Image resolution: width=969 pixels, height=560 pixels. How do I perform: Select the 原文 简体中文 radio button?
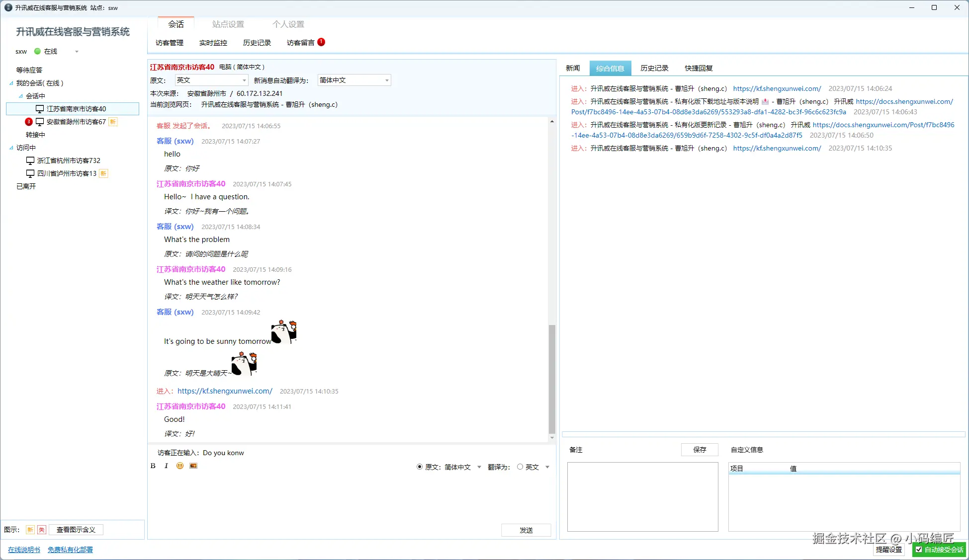pos(420,467)
